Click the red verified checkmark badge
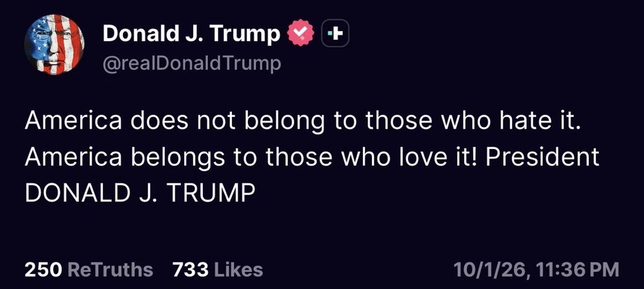The height and width of the screenshot is (289, 644). coord(302,34)
